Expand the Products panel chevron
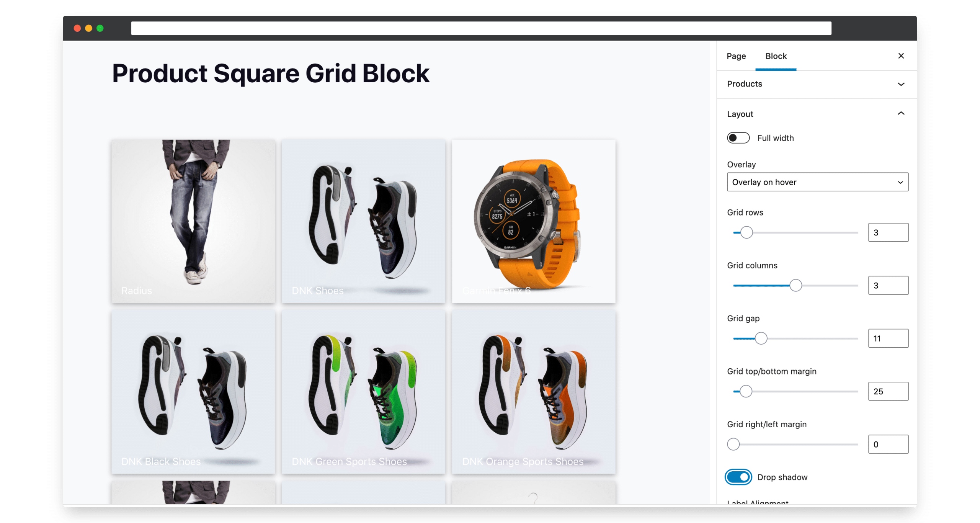 [x=900, y=84]
